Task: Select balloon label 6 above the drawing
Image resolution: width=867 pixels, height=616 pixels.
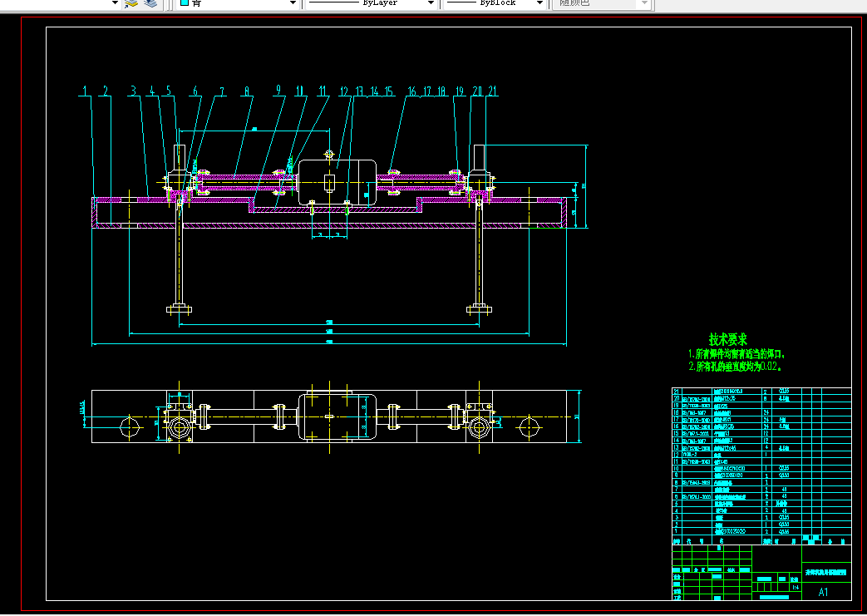Action: point(195,91)
